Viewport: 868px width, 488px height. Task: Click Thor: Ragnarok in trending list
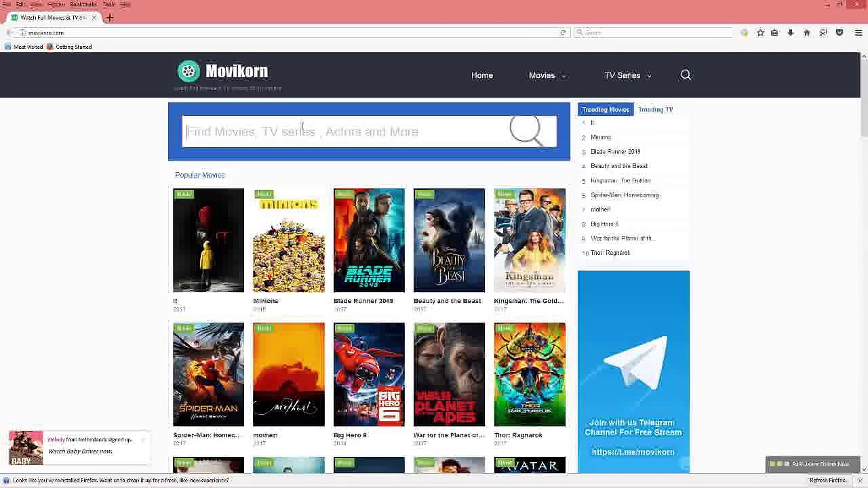pyautogui.click(x=610, y=253)
